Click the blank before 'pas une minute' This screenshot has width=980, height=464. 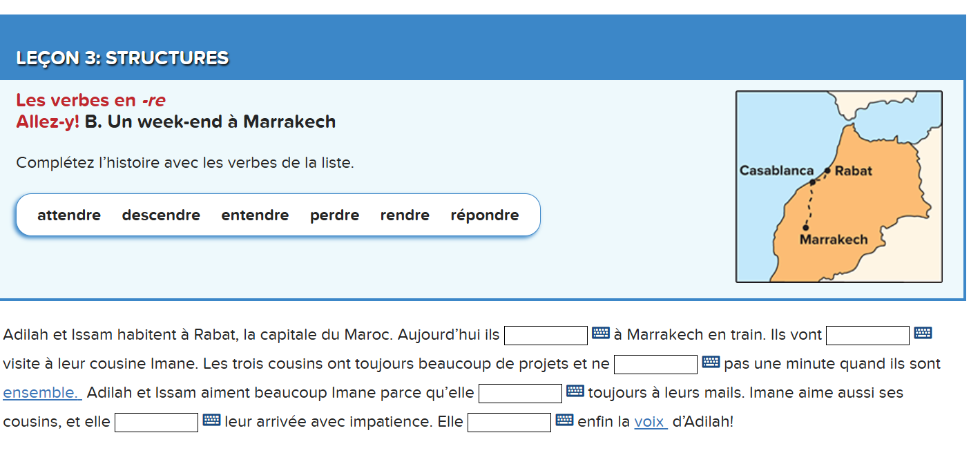pos(655,363)
